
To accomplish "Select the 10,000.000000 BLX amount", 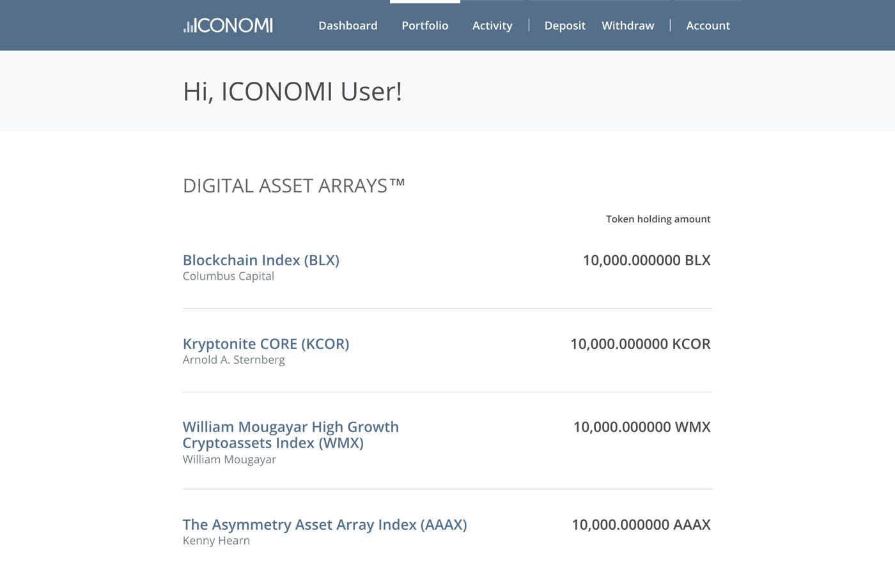I will (x=646, y=260).
